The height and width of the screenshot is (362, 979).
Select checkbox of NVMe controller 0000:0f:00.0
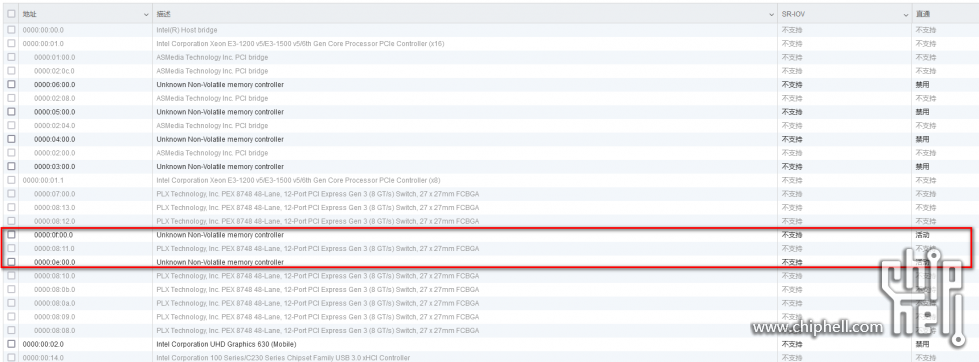[x=11, y=235]
